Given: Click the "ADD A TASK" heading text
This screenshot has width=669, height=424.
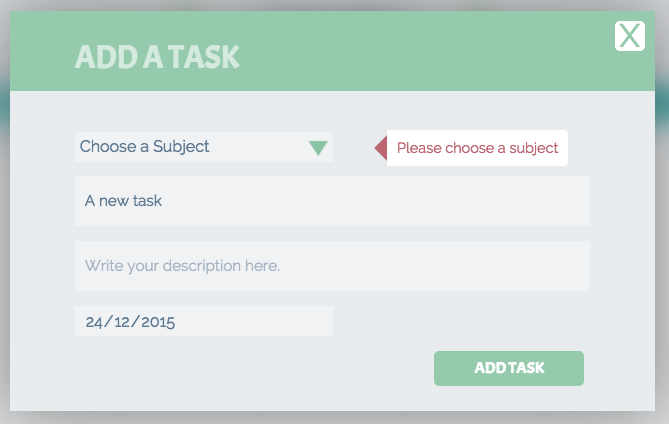Looking at the screenshot, I should pyautogui.click(x=157, y=57).
